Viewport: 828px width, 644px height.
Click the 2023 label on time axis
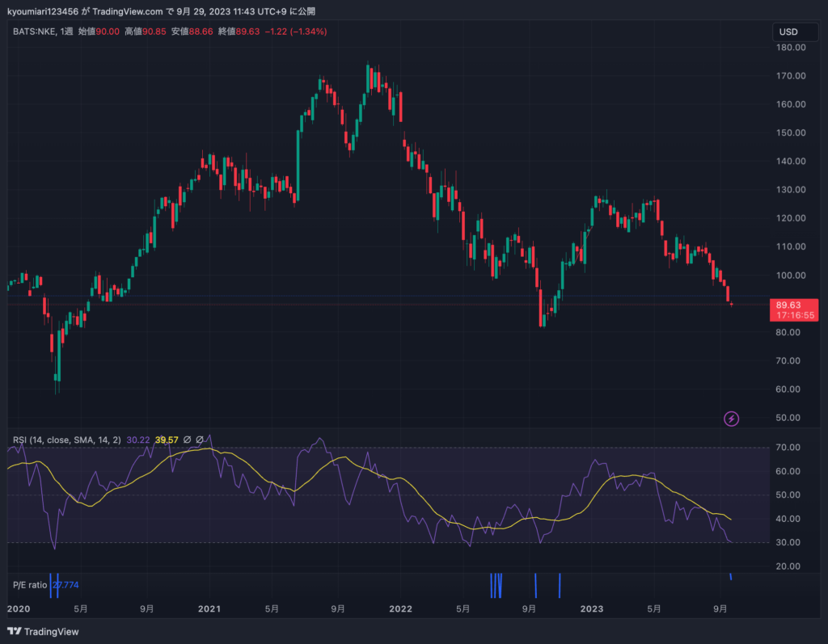click(591, 608)
